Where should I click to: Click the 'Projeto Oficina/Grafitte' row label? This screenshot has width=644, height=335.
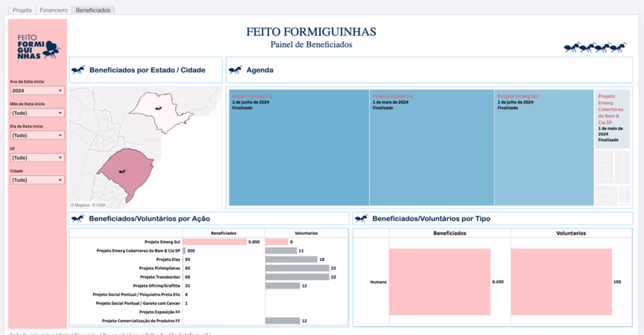click(157, 285)
